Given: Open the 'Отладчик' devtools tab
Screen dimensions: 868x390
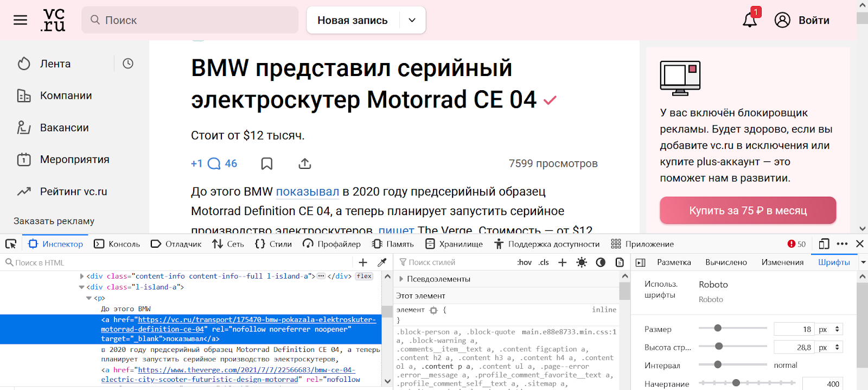Looking at the screenshot, I should click(176, 244).
